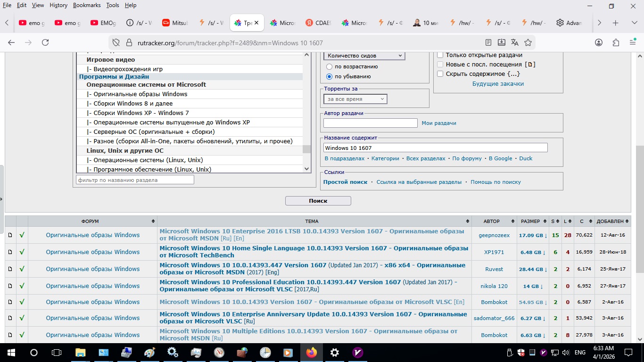Screen dimensions: 644x362
Task: Select 'Сборки Windows 8 и далее' in forum list
Action: [133, 104]
